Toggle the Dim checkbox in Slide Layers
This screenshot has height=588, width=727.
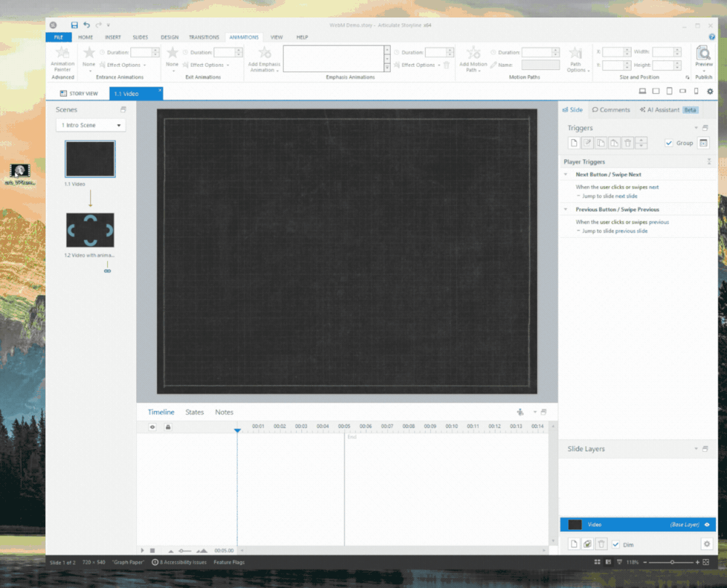click(x=616, y=544)
